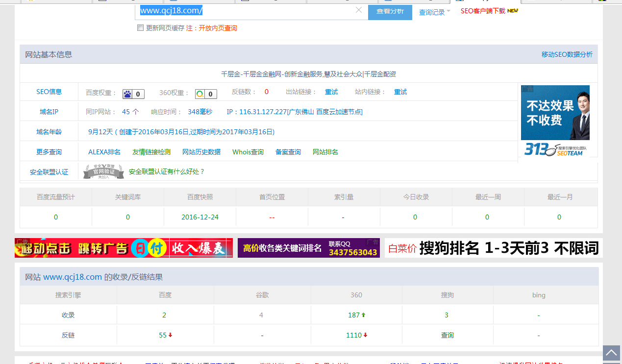Click 重试 next to 出站链接
The width and height of the screenshot is (622, 364).
pos(331,92)
